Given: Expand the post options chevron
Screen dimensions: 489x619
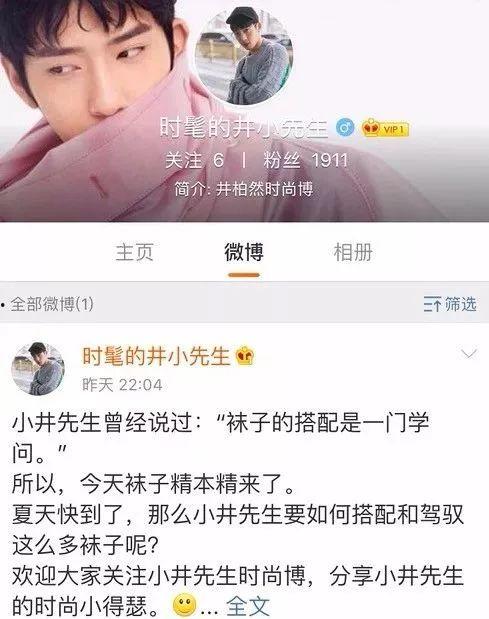Looking at the screenshot, I should point(469,353).
